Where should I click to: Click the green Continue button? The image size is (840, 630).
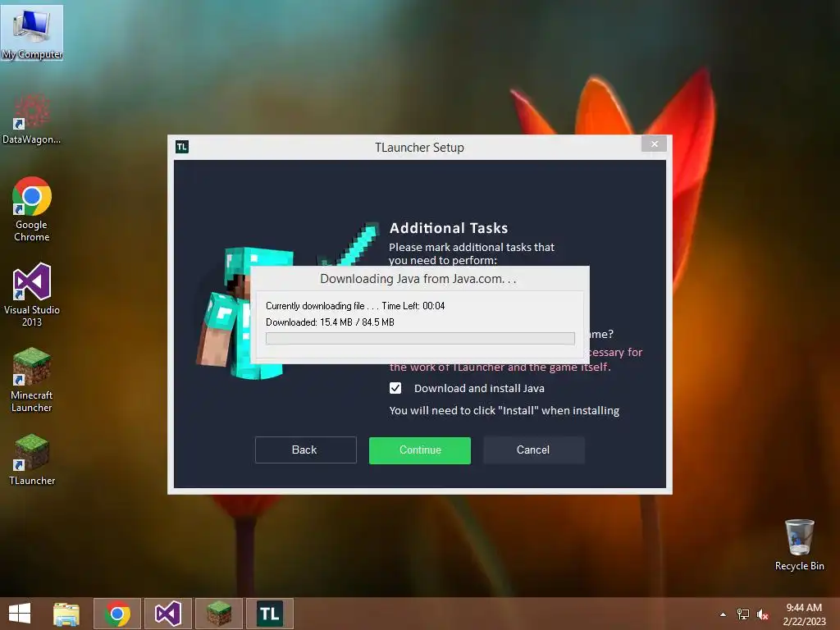point(420,450)
